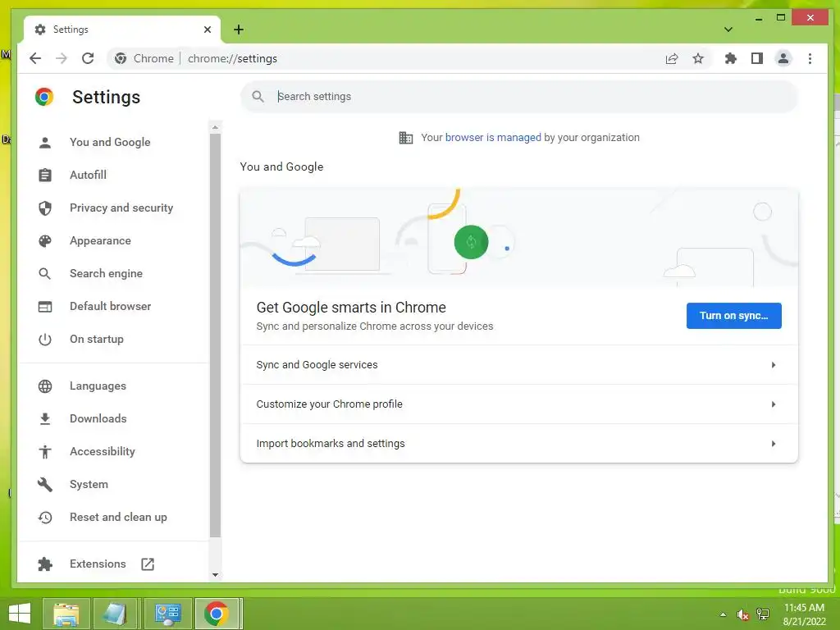Reload the settings page
Image resolution: width=840 pixels, height=630 pixels.
(88, 58)
